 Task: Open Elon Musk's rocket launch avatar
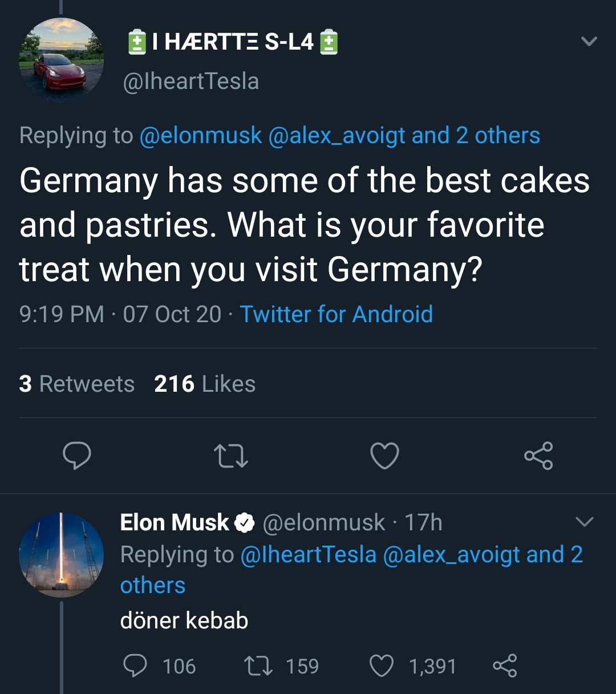click(x=62, y=555)
